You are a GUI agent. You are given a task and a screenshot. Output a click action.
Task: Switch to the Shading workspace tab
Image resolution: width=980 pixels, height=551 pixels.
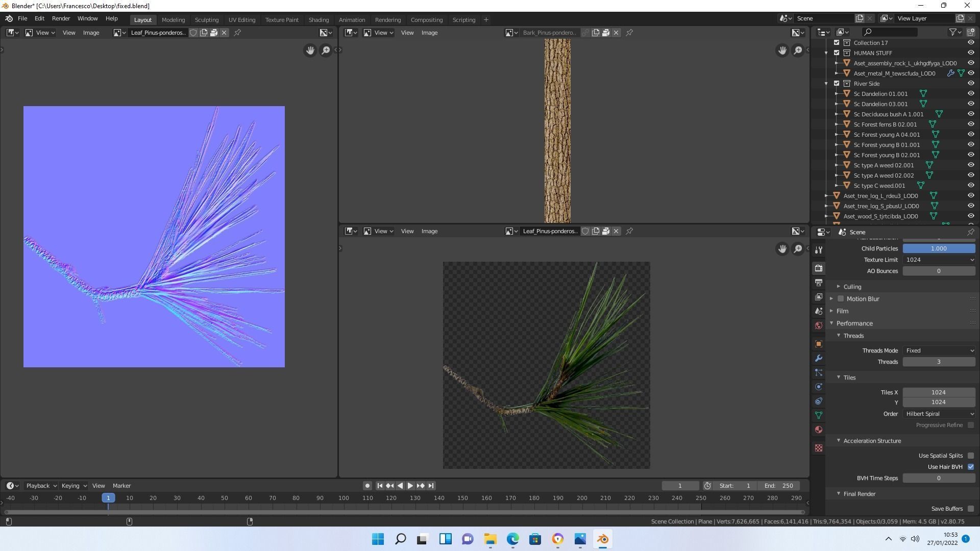point(318,20)
